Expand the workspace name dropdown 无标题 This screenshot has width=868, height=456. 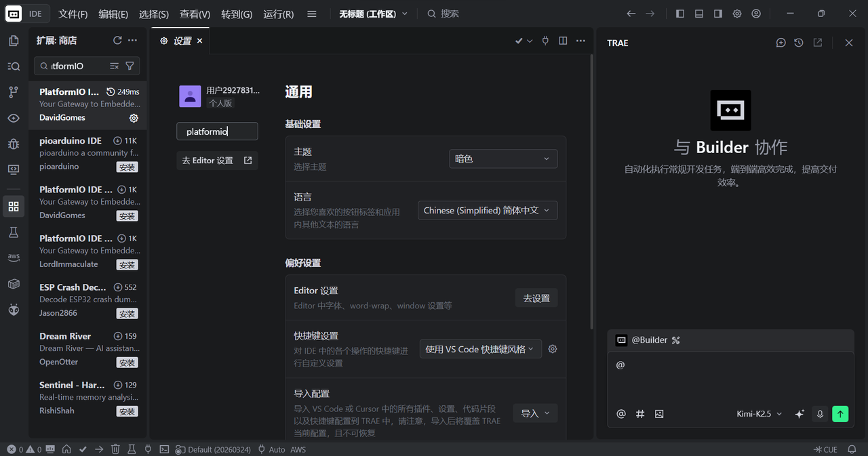click(x=374, y=14)
